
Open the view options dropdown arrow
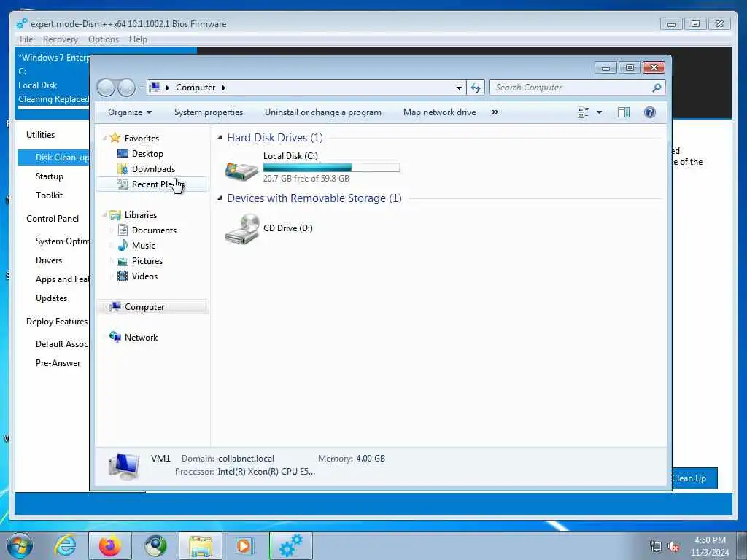point(600,112)
